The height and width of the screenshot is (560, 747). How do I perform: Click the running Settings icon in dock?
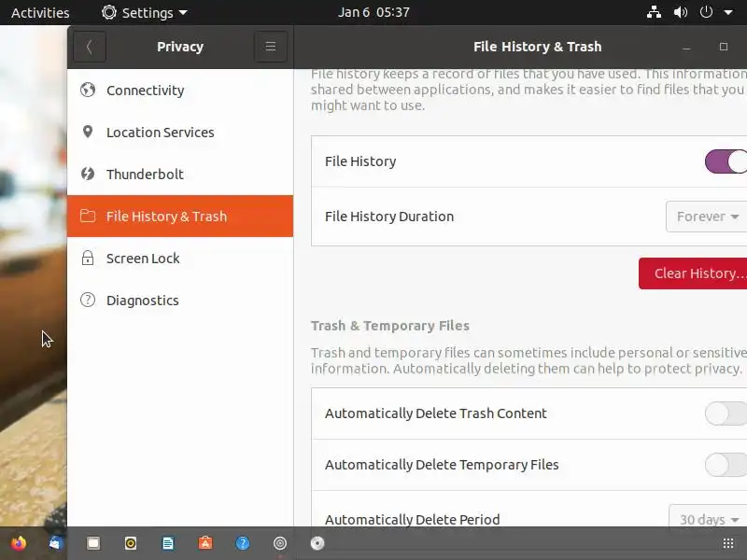280,543
